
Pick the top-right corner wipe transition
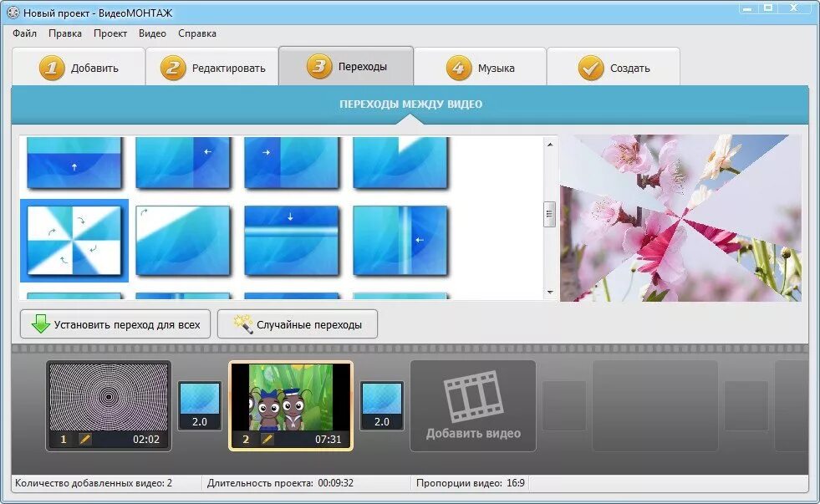pos(400,163)
